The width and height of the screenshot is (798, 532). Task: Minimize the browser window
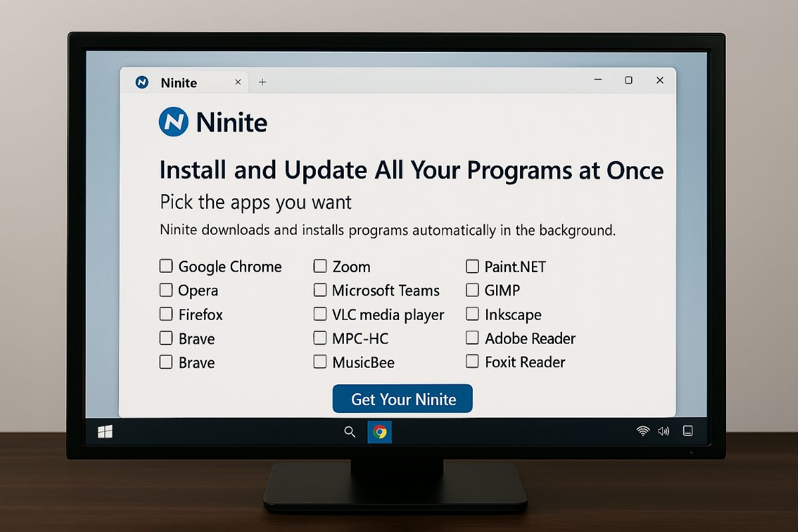tap(598, 80)
